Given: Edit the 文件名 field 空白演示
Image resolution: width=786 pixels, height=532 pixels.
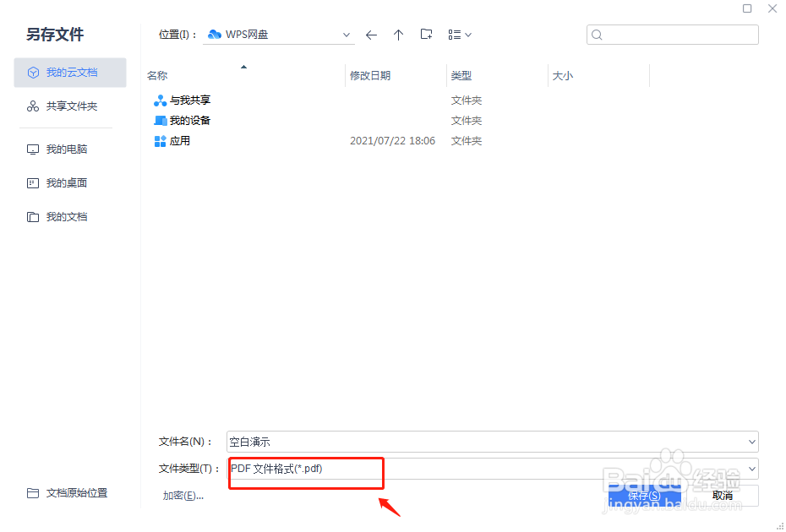Looking at the screenshot, I should coord(486,442).
